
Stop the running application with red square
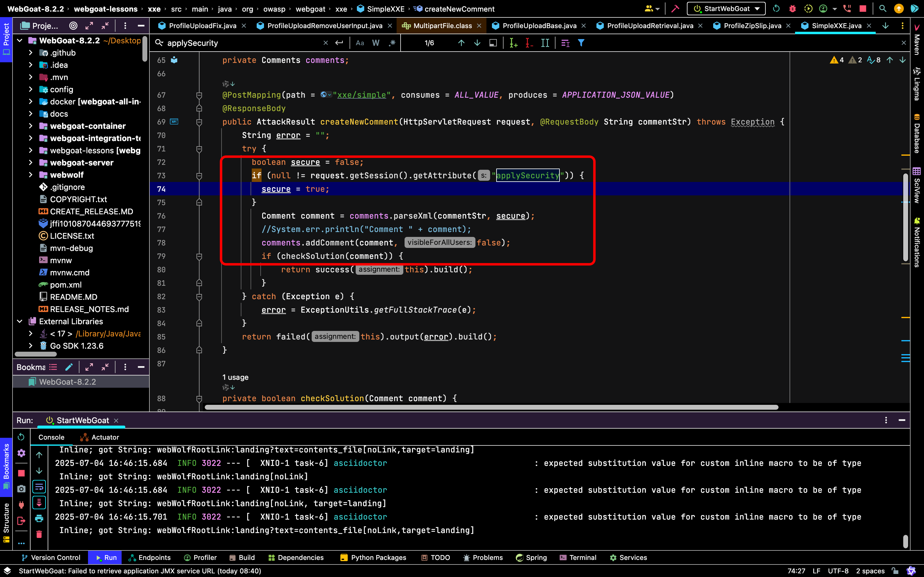[x=863, y=9]
